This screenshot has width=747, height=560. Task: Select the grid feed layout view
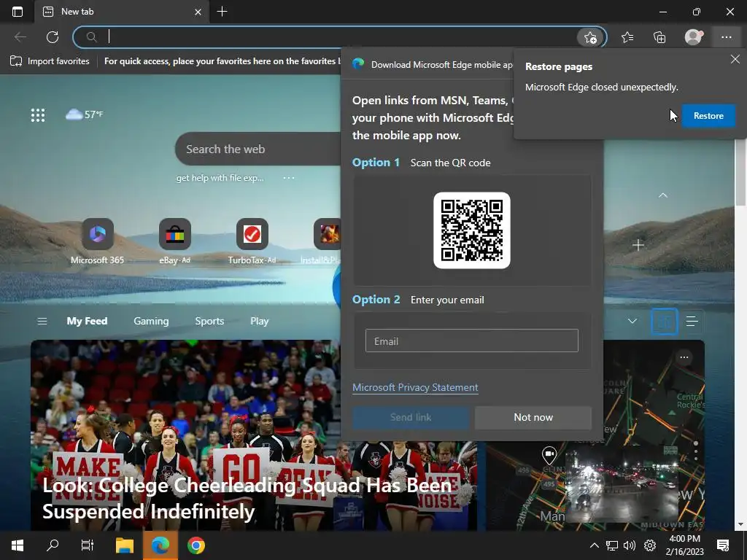(664, 322)
